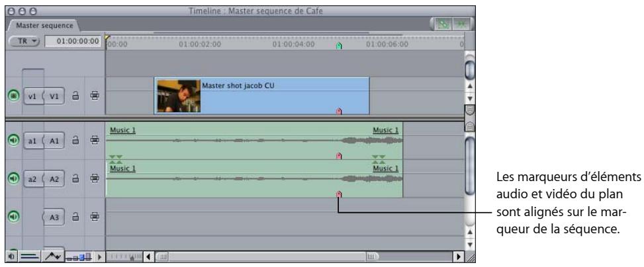Image resolution: width=644 pixels, height=267 pixels.
Task: Click the a1 source control
Action: point(33,141)
